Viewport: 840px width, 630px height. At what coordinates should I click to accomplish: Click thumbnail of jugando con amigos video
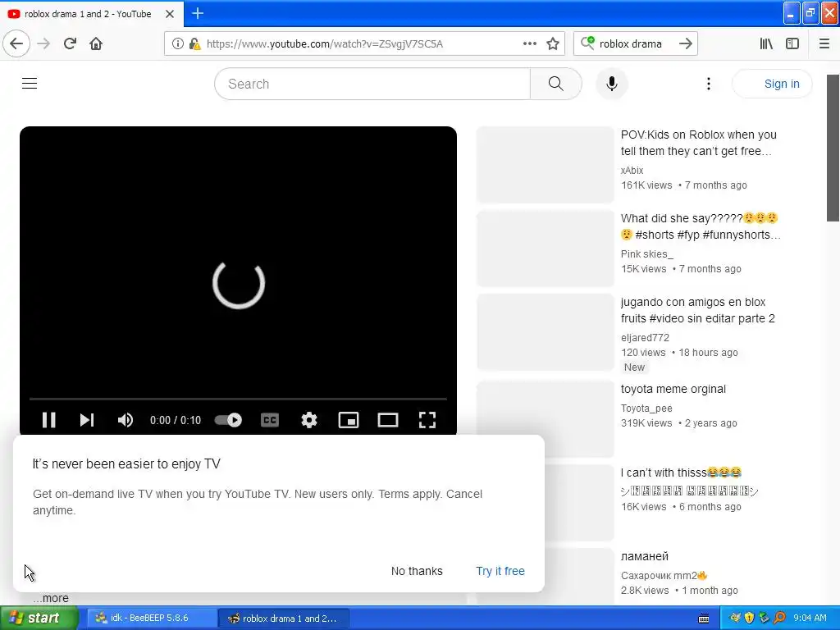[x=546, y=332]
